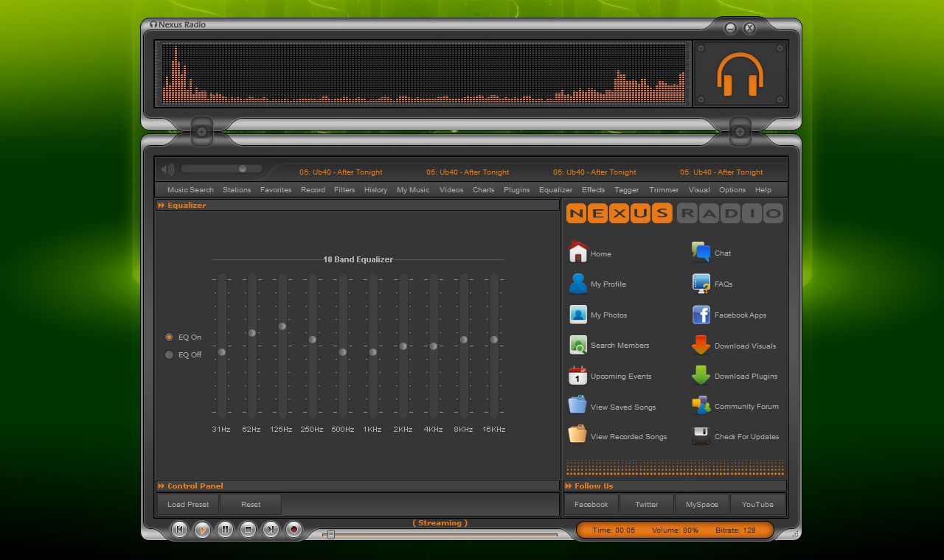Select the EQ Off radio button

(169, 354)
